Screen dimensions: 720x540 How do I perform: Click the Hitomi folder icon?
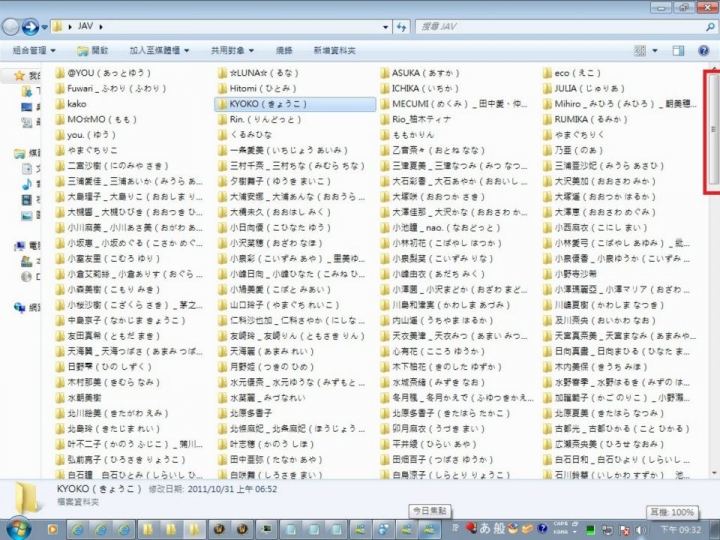pyautogui.click(x=222, y=89)
